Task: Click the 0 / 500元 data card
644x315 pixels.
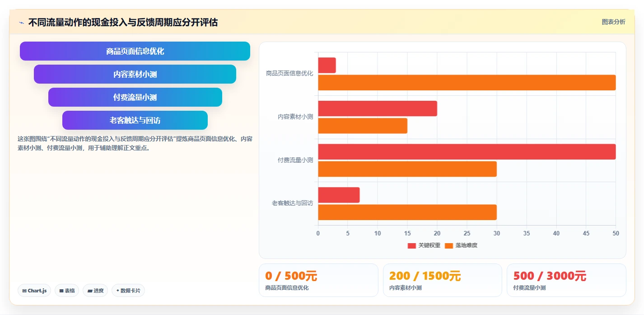Action: 318,280
